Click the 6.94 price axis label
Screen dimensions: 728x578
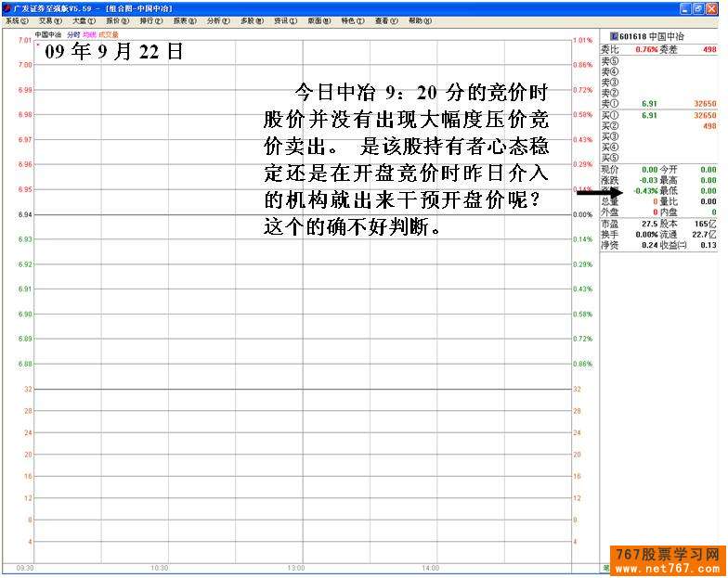click(x=25, y=215)
